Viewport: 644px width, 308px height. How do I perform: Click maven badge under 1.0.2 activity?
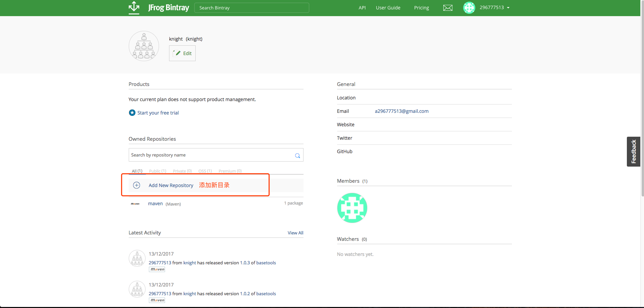tap(157, 300)
